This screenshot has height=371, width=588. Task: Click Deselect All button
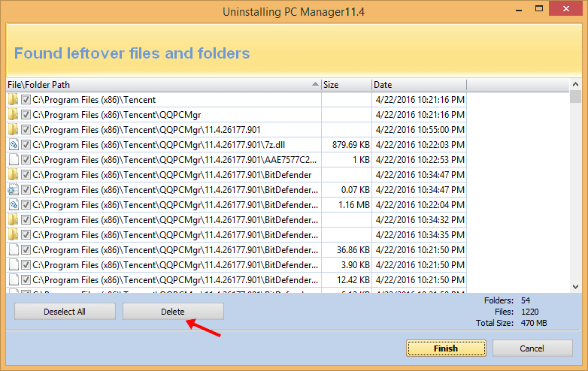coord(65,312)
